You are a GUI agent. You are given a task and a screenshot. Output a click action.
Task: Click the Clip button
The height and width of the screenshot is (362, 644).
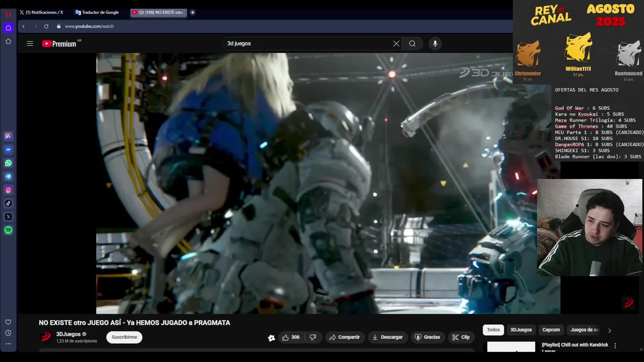(460, 337)
